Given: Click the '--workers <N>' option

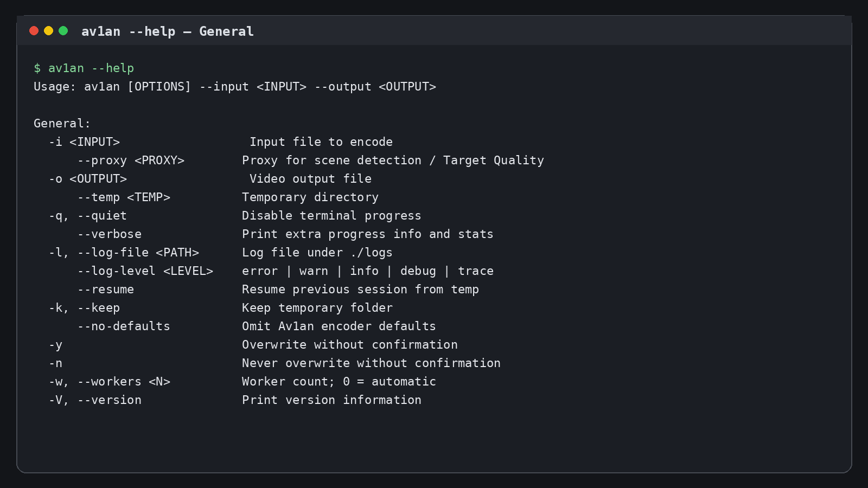Looking at the screenshot, I should (x=124, y=382).
